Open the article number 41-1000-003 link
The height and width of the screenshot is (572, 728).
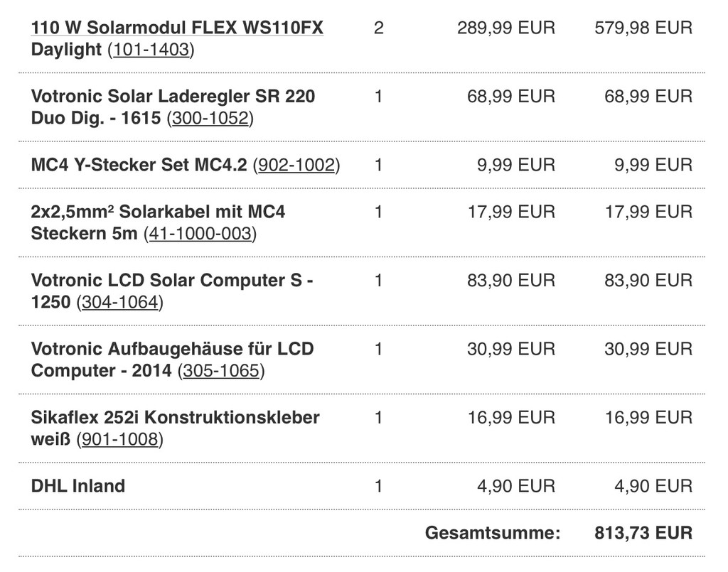pos(200,233)
